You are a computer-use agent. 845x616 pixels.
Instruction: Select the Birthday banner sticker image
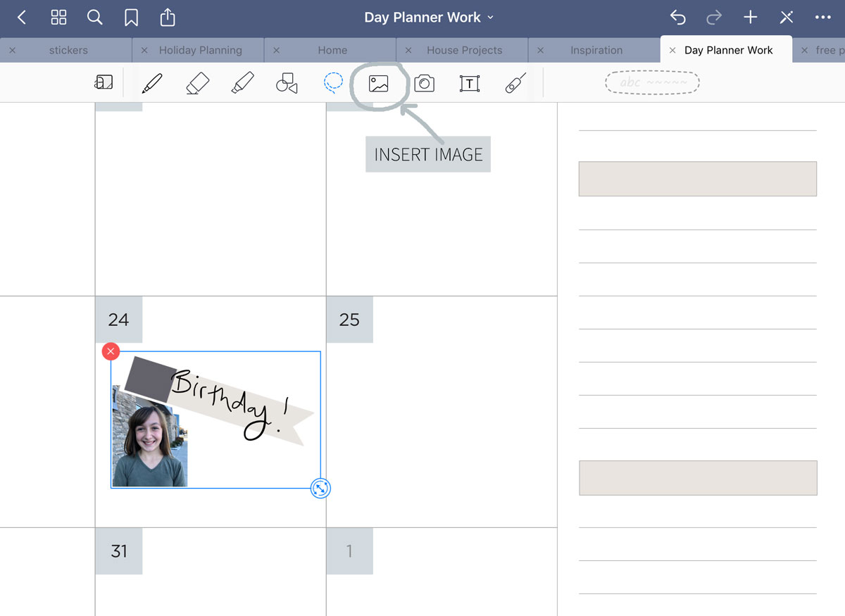pos(218,401)
